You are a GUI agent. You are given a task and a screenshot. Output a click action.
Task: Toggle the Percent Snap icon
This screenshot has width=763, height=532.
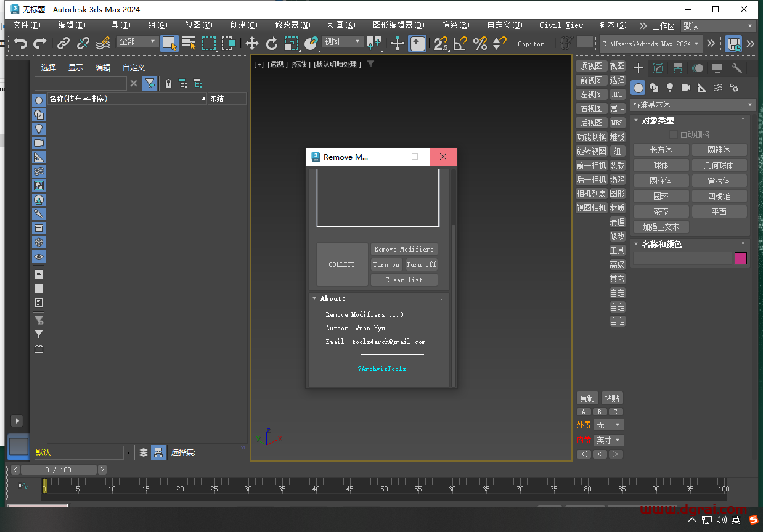click(x=480, y=43)
